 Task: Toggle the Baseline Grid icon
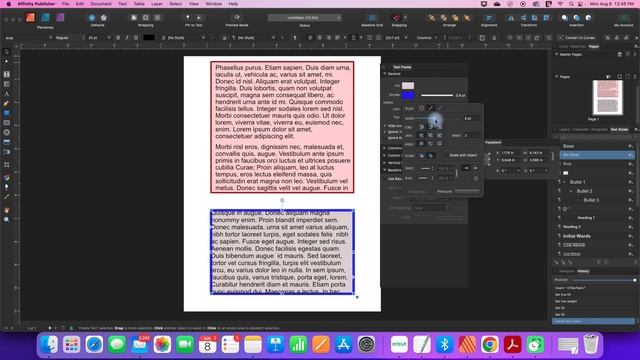tap(372, 18)
